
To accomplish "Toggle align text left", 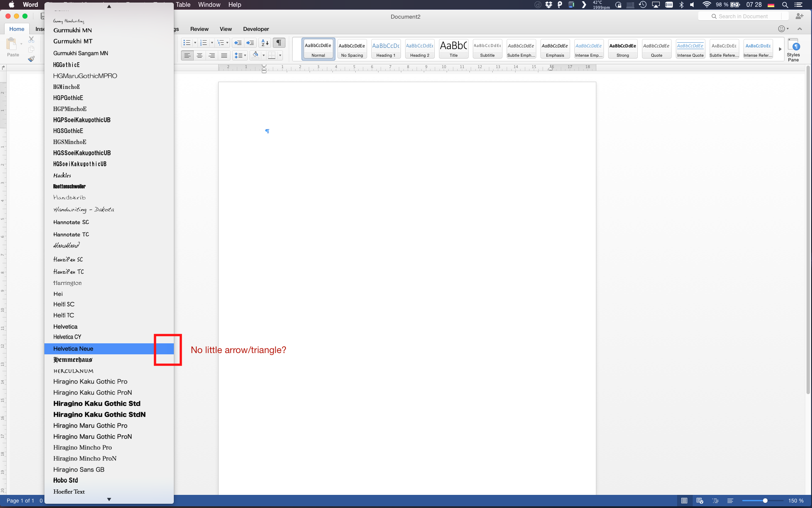I will pos(187,55).
